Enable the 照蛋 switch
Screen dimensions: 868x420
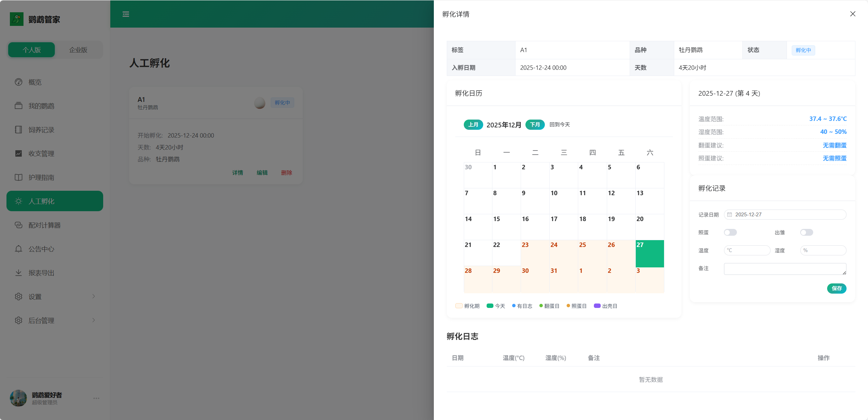[x=730, y=232]
